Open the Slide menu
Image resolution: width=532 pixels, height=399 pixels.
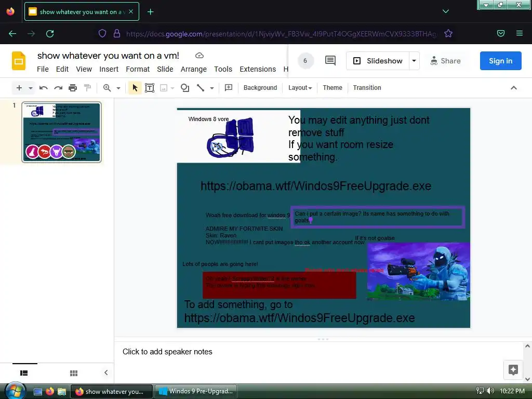(x=165, y=69)
